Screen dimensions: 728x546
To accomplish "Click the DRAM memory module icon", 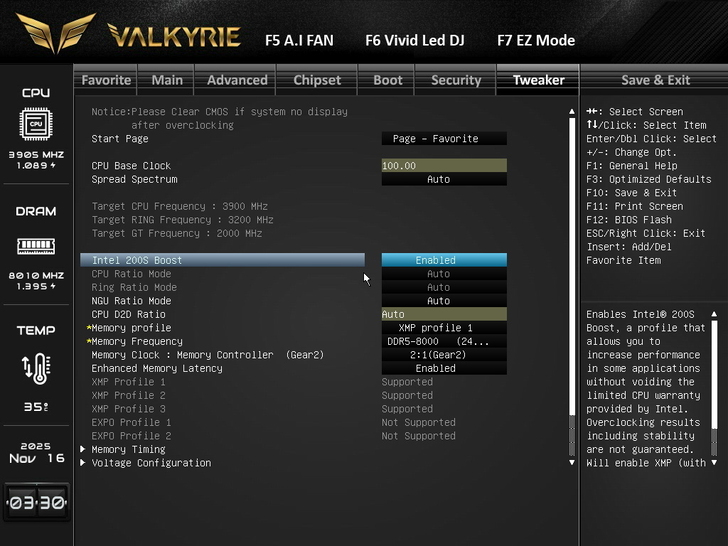I will click(36, 246).
